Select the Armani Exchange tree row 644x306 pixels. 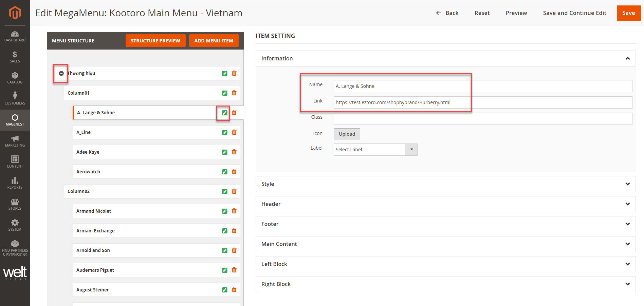[x=156, y=231]
